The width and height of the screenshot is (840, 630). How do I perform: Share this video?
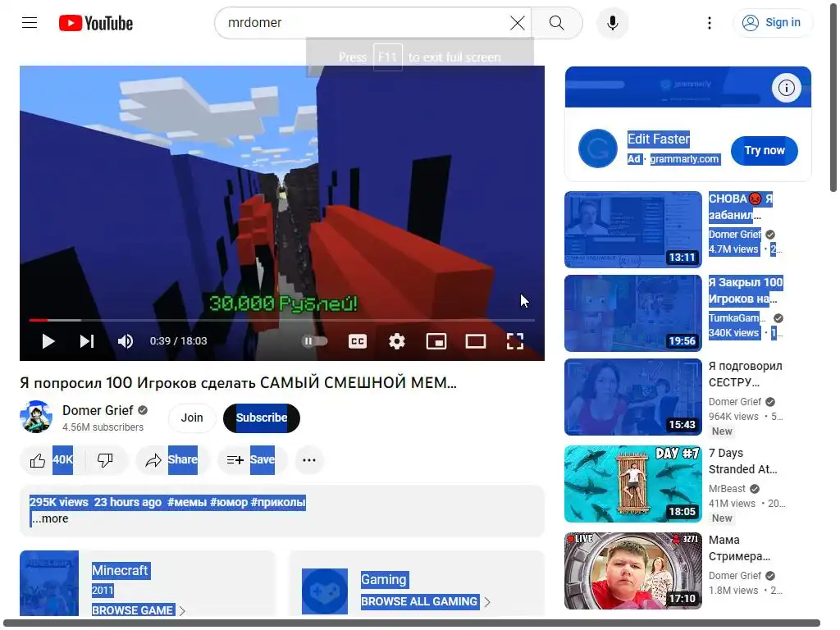point(174,459)
